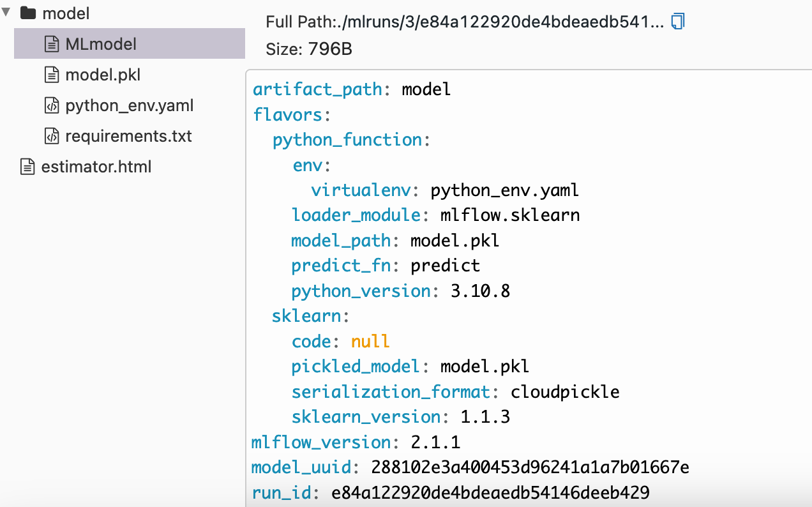Image resolution: width=812 pixels, height=507 pixels.
Task: Click the model.pkl file icon
Action: pos(51,75)
